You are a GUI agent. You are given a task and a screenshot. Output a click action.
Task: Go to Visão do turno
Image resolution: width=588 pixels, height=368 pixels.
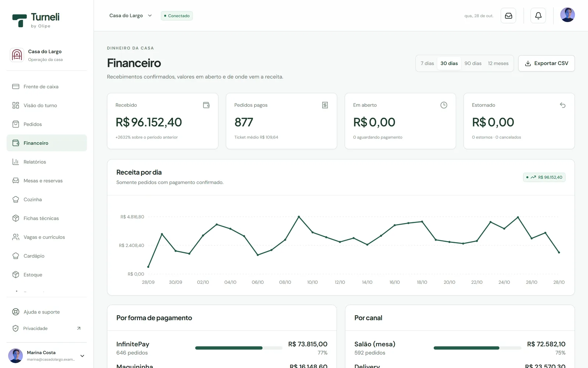click(47, 105)
